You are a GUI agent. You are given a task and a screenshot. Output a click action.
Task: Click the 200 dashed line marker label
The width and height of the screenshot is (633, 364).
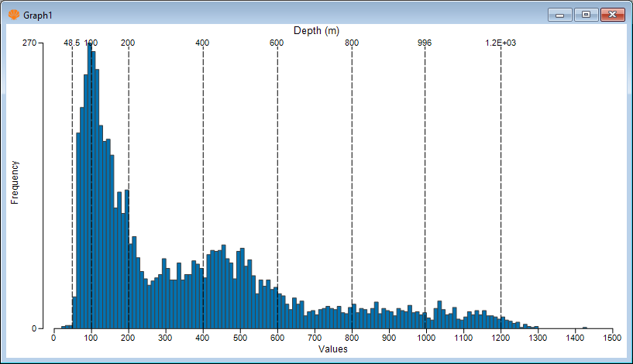coord(128,43)
